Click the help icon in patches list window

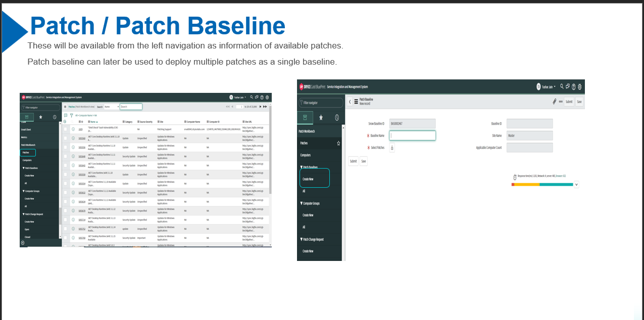[x=262, y=97]
